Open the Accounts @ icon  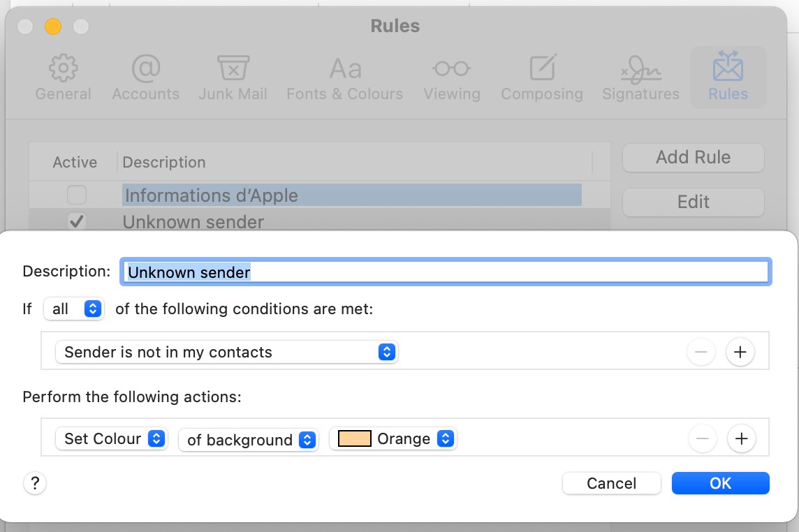tap(145, 69)
